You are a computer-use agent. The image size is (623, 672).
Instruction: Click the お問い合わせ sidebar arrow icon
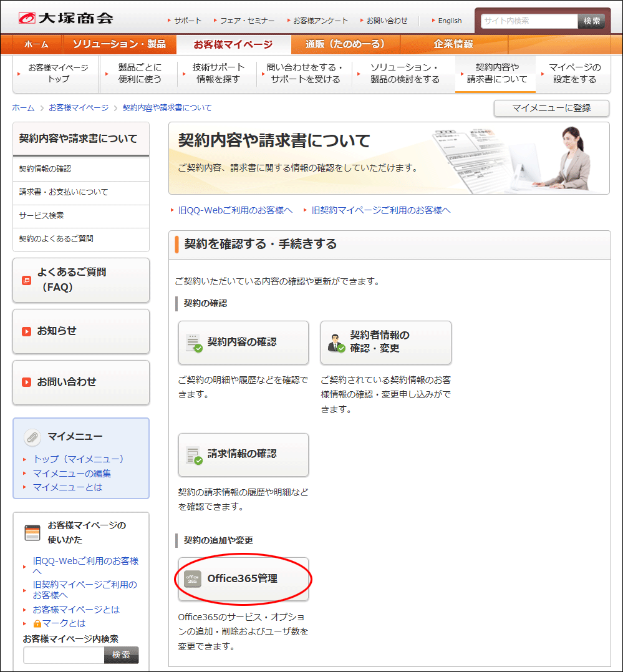coord(27,382)
